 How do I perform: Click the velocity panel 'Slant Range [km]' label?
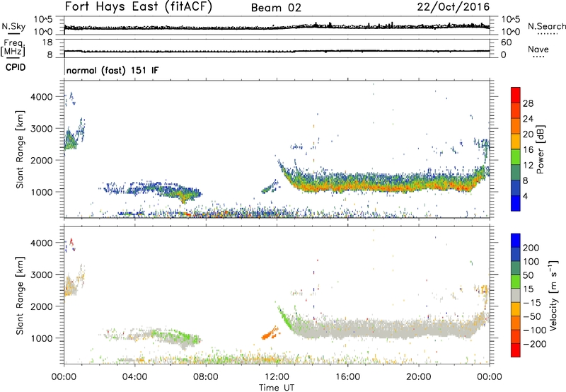point(20,295)
